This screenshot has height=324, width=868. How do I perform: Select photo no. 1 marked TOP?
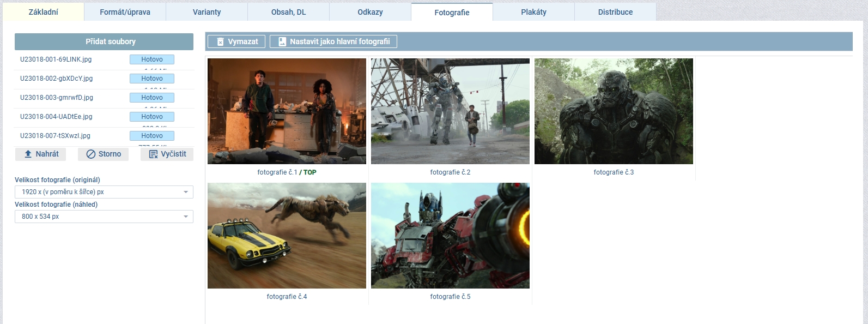287,111
